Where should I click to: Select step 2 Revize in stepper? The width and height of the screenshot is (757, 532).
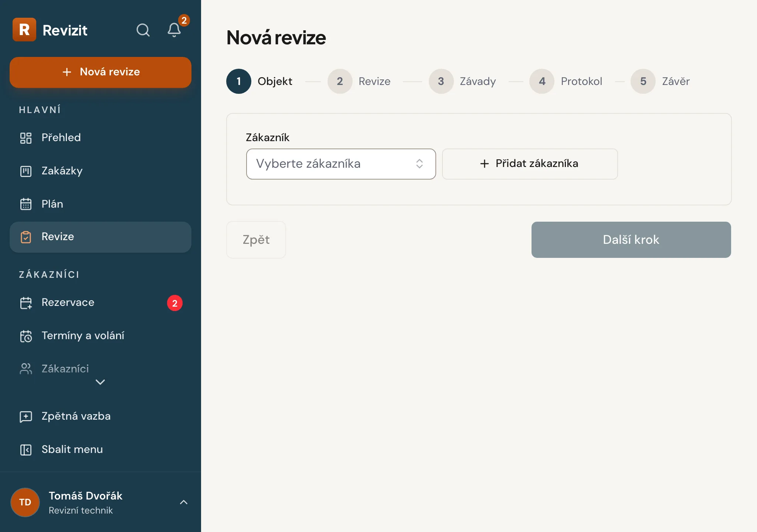pyautogui.click(x=359, y=81)
